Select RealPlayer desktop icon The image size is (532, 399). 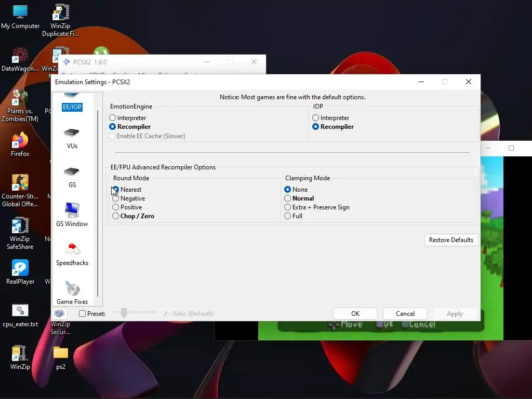[20, 272]
